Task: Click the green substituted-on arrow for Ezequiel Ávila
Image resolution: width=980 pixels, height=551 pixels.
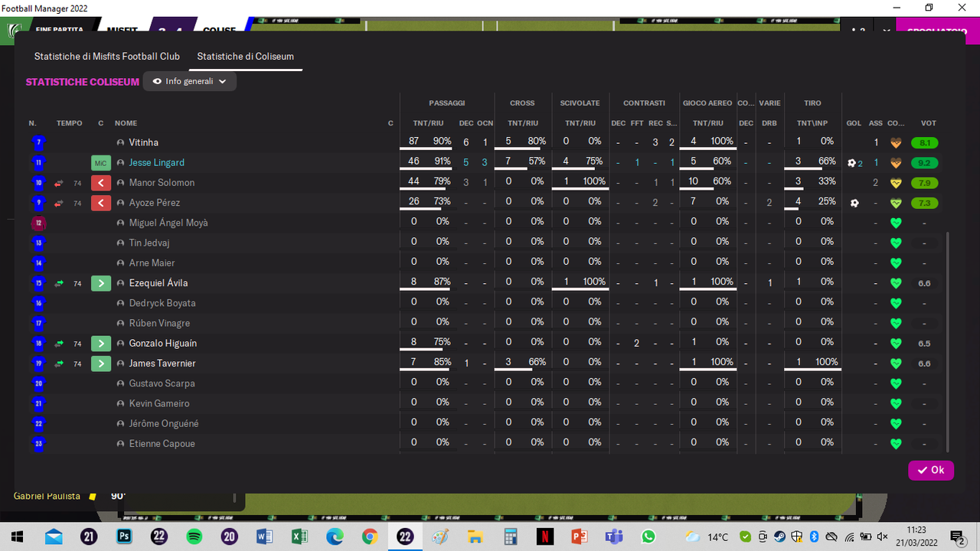Action: point(101,283)
